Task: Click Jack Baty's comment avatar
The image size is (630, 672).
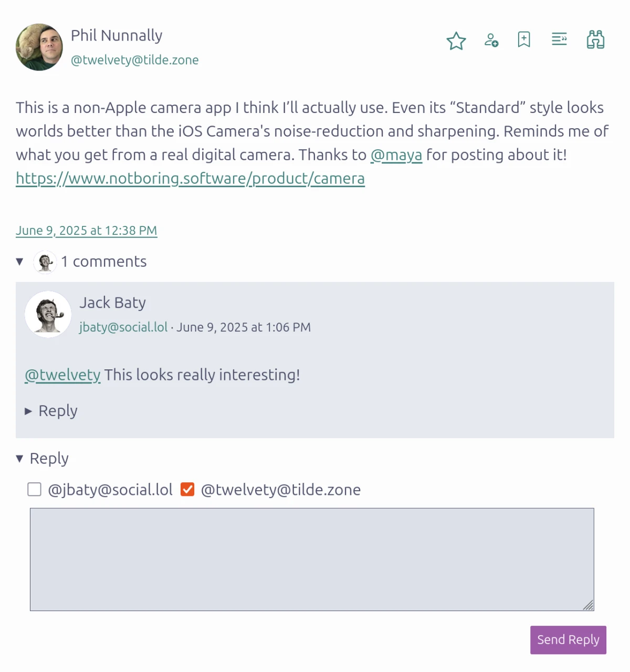Action: tap(48, 314)
